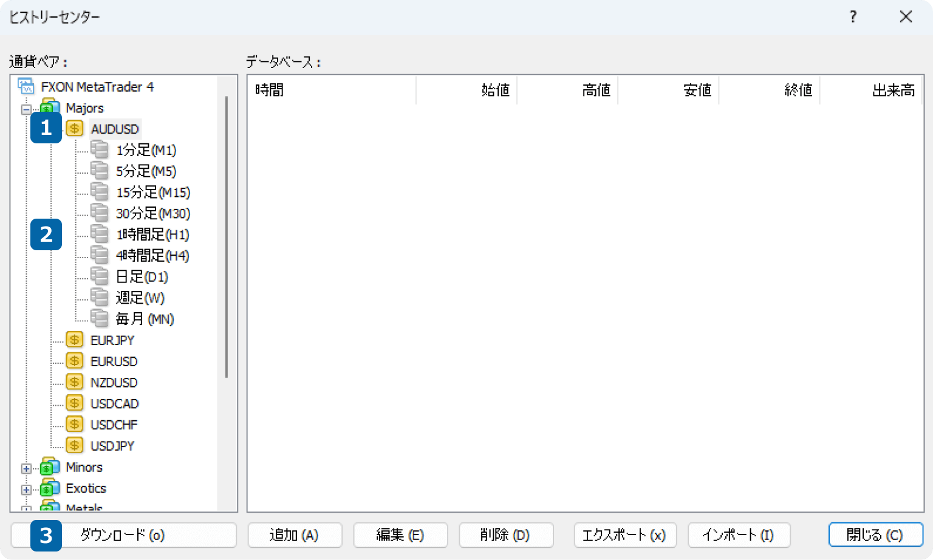Image resolution: width=933 pixels, height=560 pixels.
Task: Collapse the Majors tree group
Action: pos(26,110)
